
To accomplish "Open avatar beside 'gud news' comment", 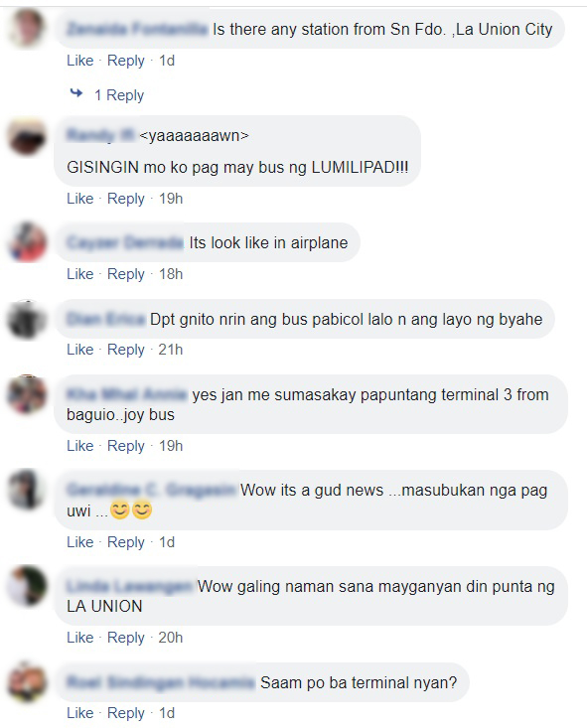I will pos(27,490).
